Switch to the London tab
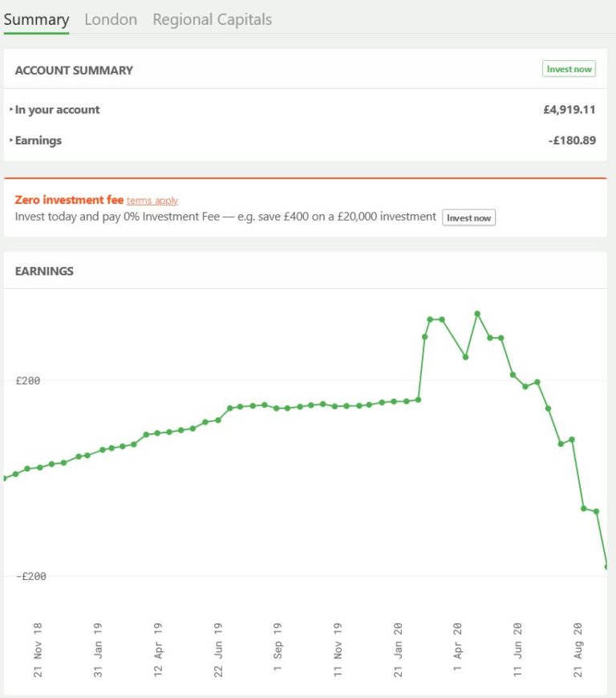616x698 pixels. (111, 19)
